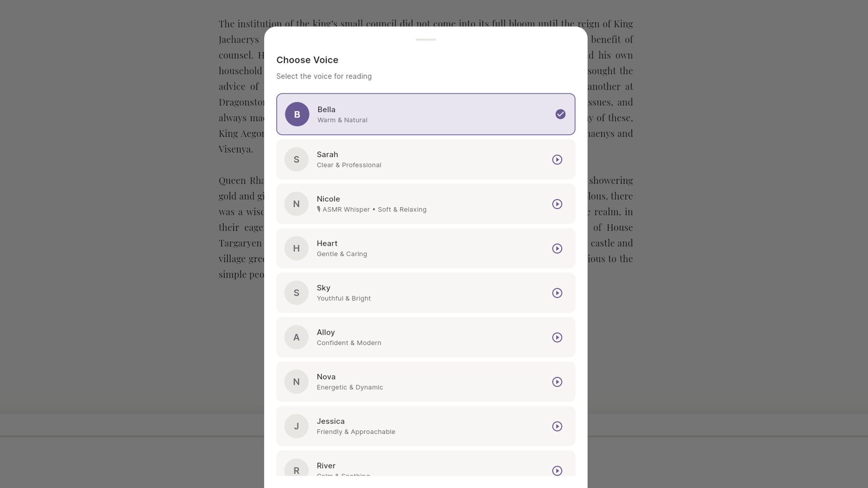This screenshot has height=488, width=868.
Task: Click Bella's purple avatar circle
Action: [297, 114]
